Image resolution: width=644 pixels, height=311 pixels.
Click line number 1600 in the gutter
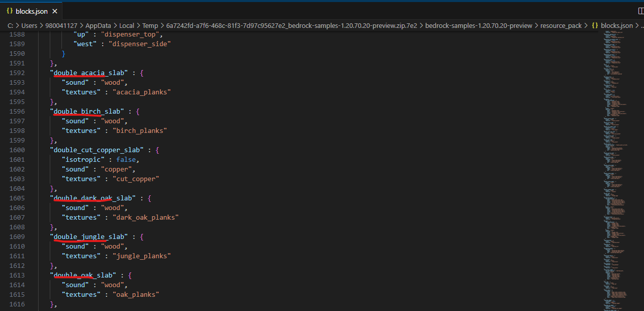tap(16, 150)
